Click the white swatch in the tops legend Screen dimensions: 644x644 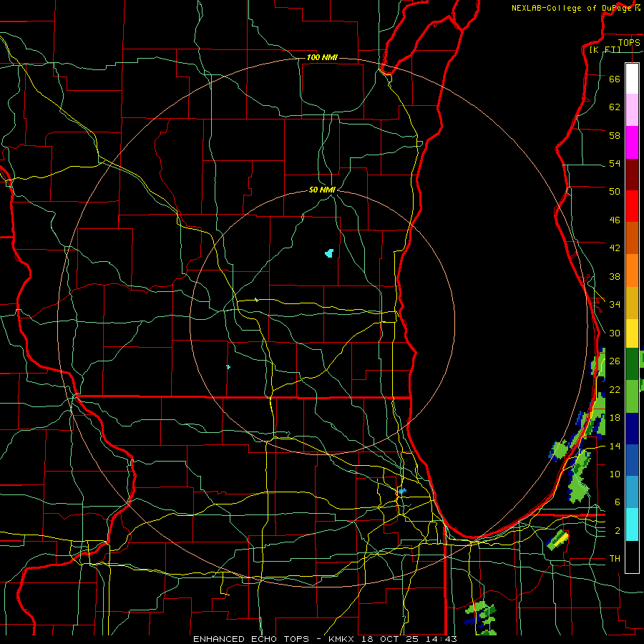click(x=632, y=79)
